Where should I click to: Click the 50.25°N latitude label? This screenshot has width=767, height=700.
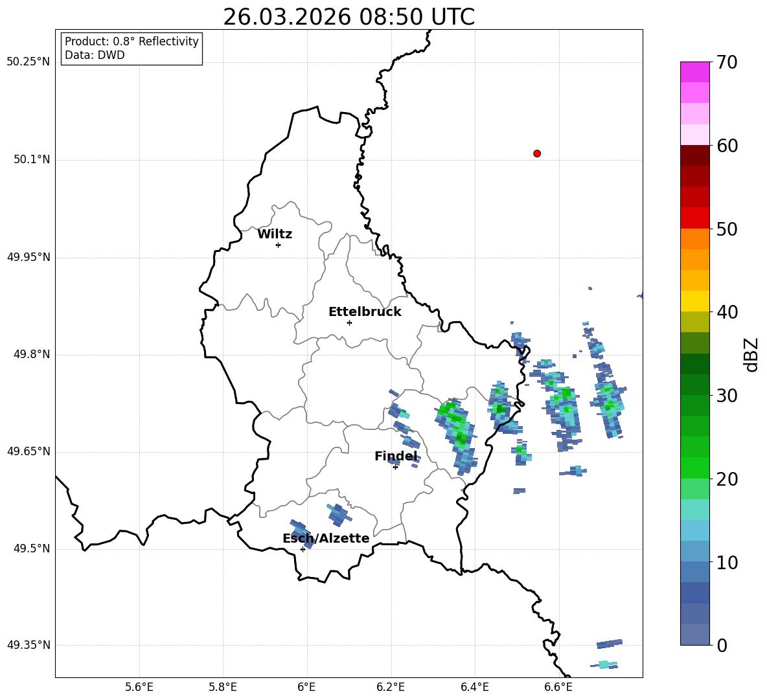(x=29, y=62)
